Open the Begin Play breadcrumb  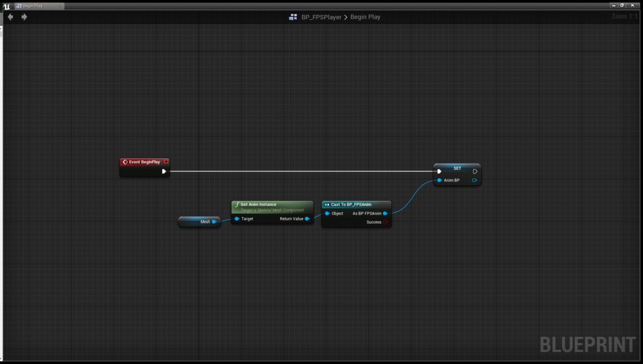[365, 17]
